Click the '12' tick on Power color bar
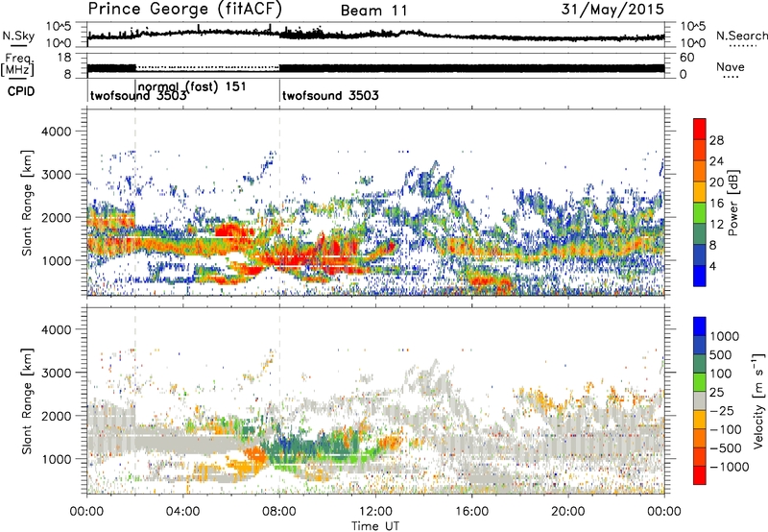 (x=716, y=225)
